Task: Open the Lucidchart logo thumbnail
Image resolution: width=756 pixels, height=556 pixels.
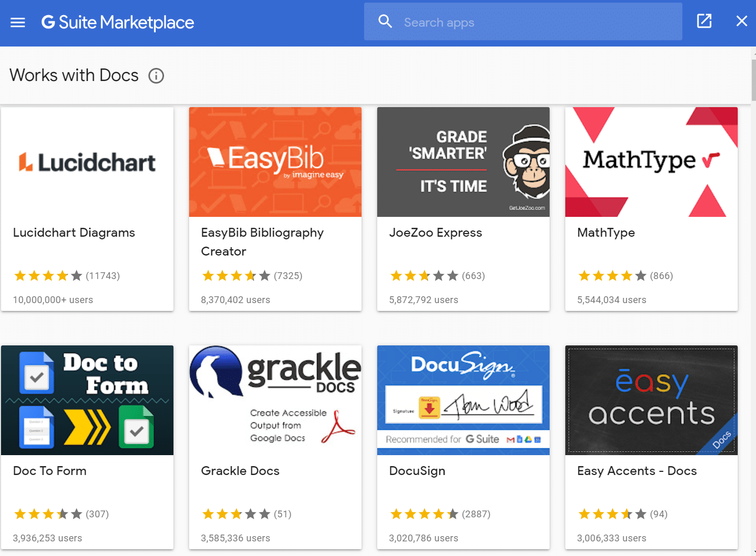Action: coord(87,162)
